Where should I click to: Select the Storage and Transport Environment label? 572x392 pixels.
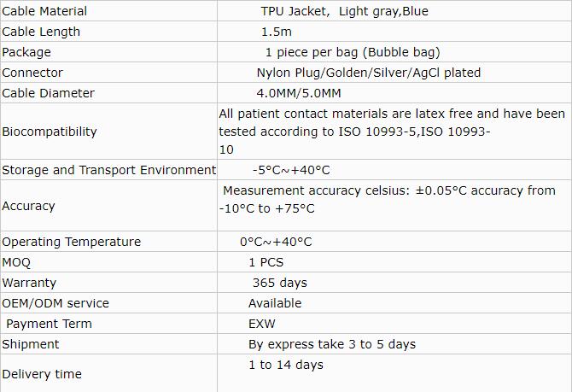coord(108,170)
